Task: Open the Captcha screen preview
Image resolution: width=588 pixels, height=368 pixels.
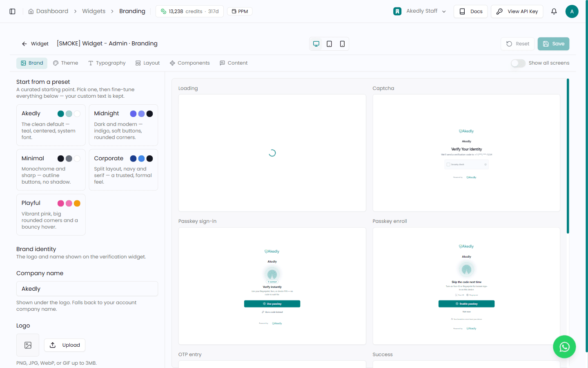Action: (x=466, y=153)
